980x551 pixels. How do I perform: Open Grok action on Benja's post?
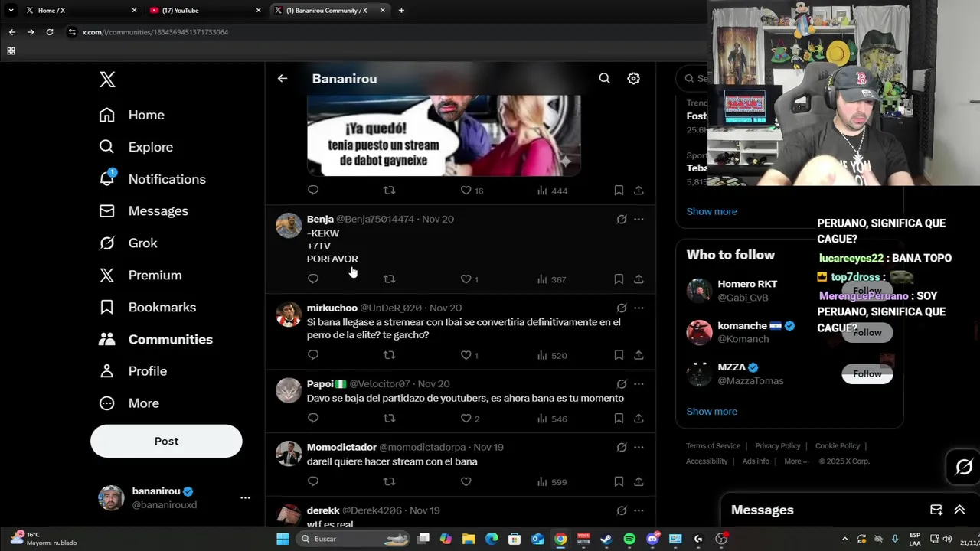click(622, 219)
